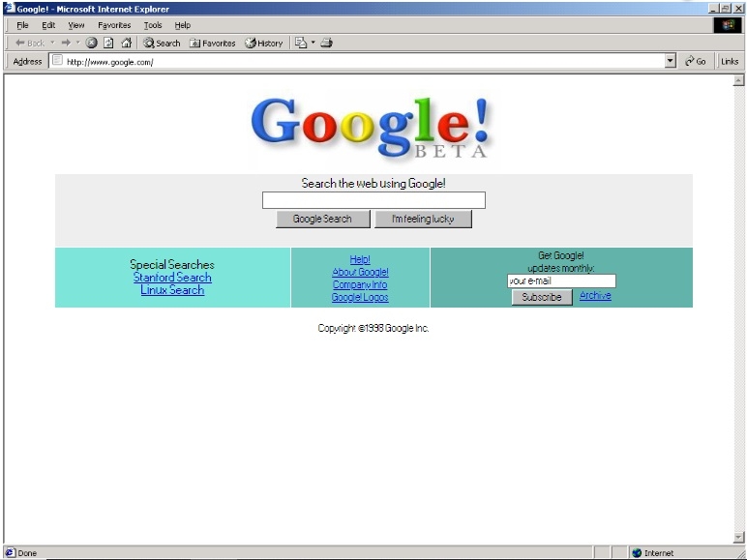Screen dimensions: 747x560
Task: Click the Back arrow toolbar button
Action: [30, 43]
